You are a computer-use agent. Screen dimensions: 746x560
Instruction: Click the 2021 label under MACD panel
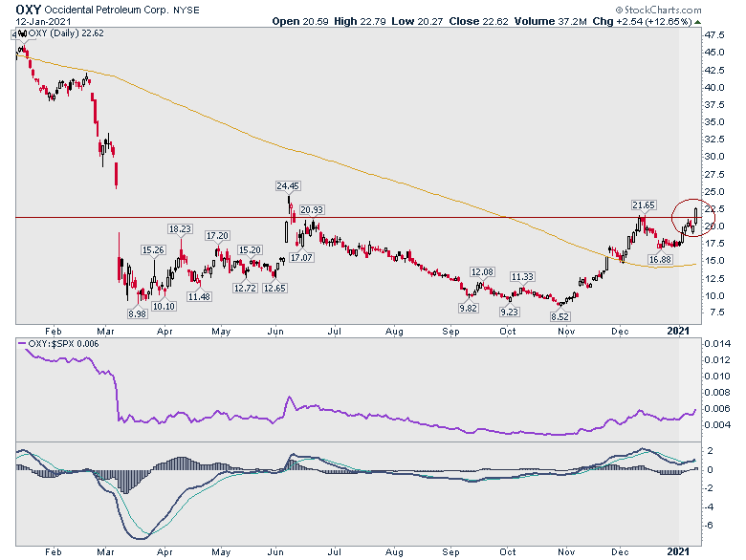[678, 552]
